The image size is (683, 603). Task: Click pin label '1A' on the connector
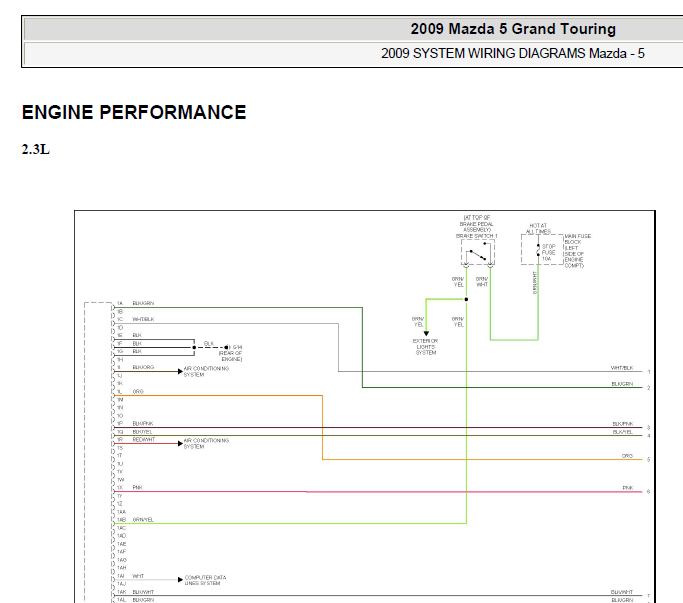point(120,303)
